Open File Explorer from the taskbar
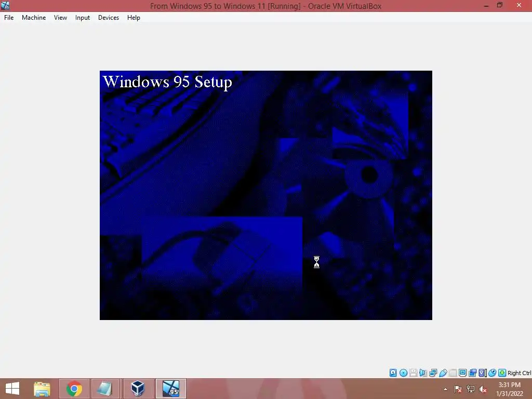Viewport: 532px width, 399px height. 42,389
